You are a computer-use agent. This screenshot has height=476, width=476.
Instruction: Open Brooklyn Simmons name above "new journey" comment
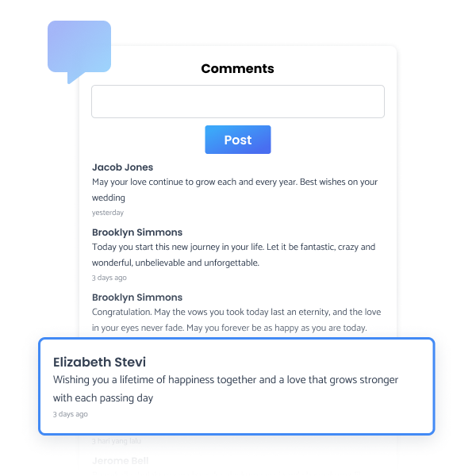[137, 232]
